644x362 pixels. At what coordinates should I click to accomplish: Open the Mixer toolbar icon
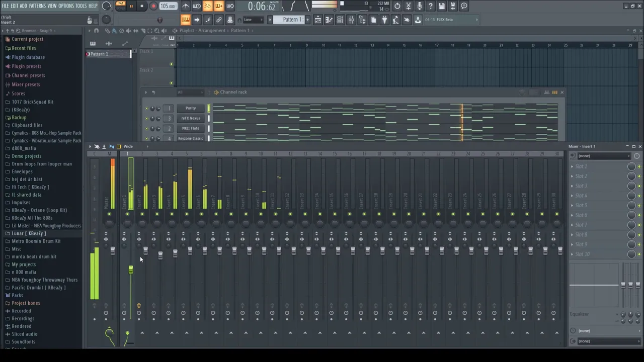(x=351, y=20)
